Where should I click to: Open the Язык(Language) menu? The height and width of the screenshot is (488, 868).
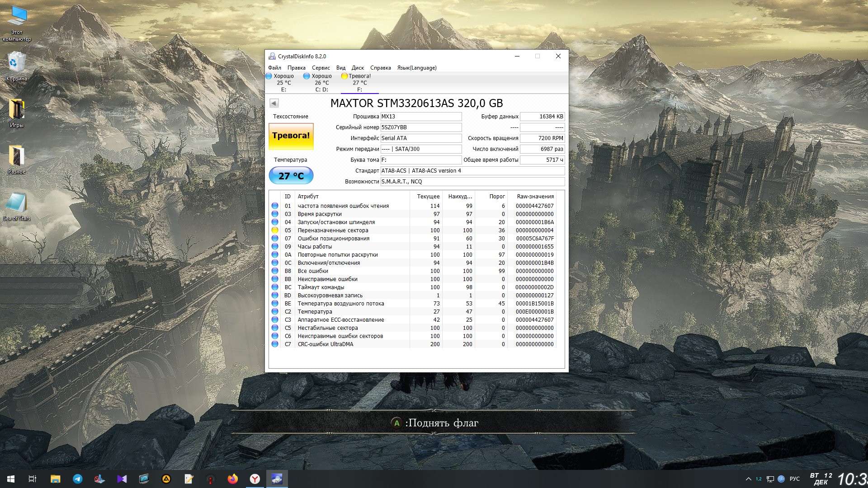416,68
